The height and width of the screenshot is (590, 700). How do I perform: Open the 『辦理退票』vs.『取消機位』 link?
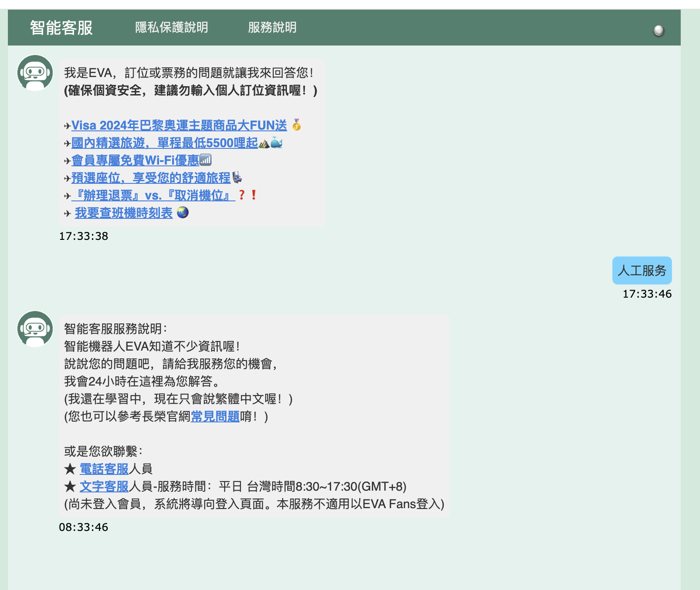[x=153, y=196]
